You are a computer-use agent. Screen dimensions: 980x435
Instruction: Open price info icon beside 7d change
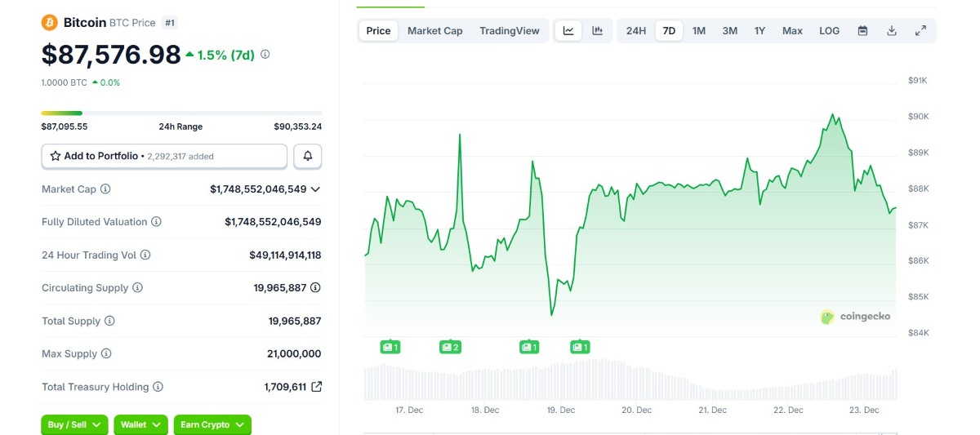click(265, 55)
